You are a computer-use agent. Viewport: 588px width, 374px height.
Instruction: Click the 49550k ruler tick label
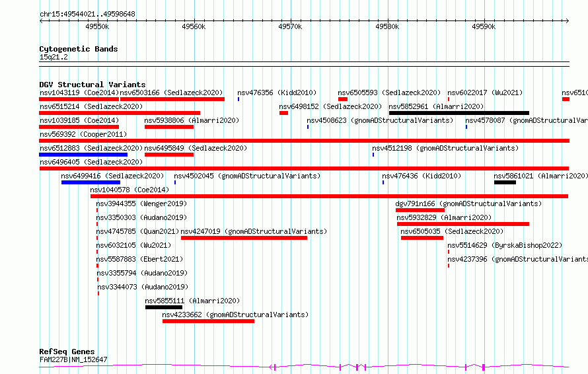click(x=97, y=26)
